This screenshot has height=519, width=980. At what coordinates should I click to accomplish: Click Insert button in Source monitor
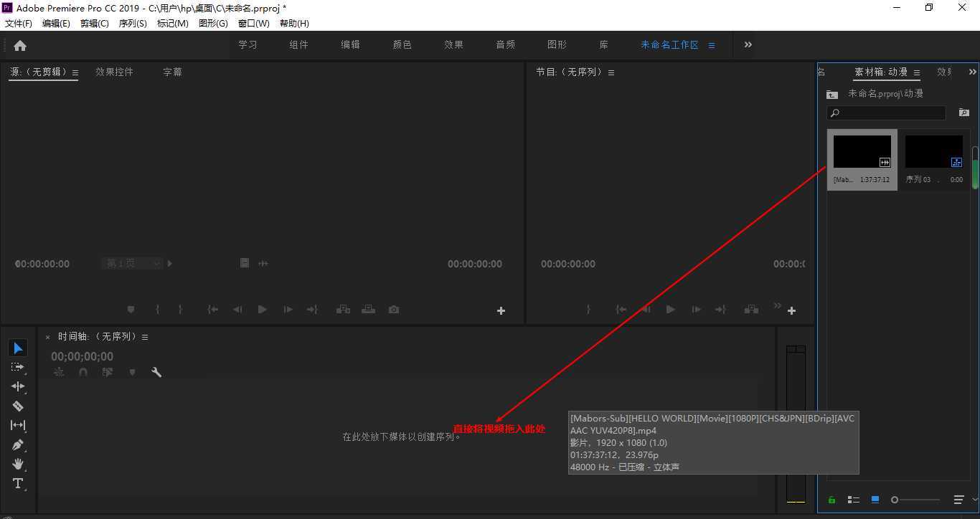pos(343,310)
